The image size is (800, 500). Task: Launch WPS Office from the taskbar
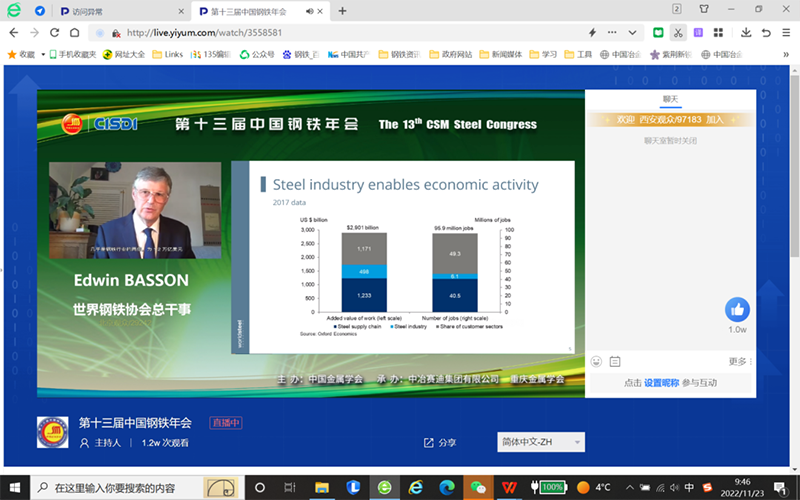point(510,487)
